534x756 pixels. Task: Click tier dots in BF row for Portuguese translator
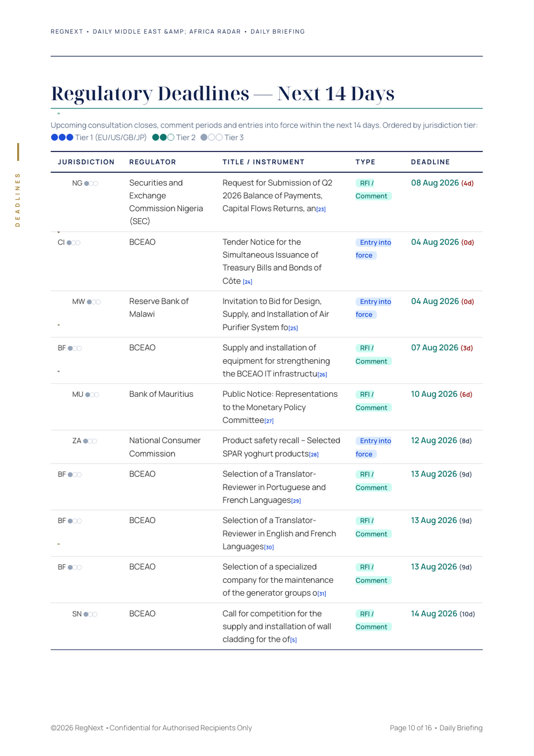(75, 475)
